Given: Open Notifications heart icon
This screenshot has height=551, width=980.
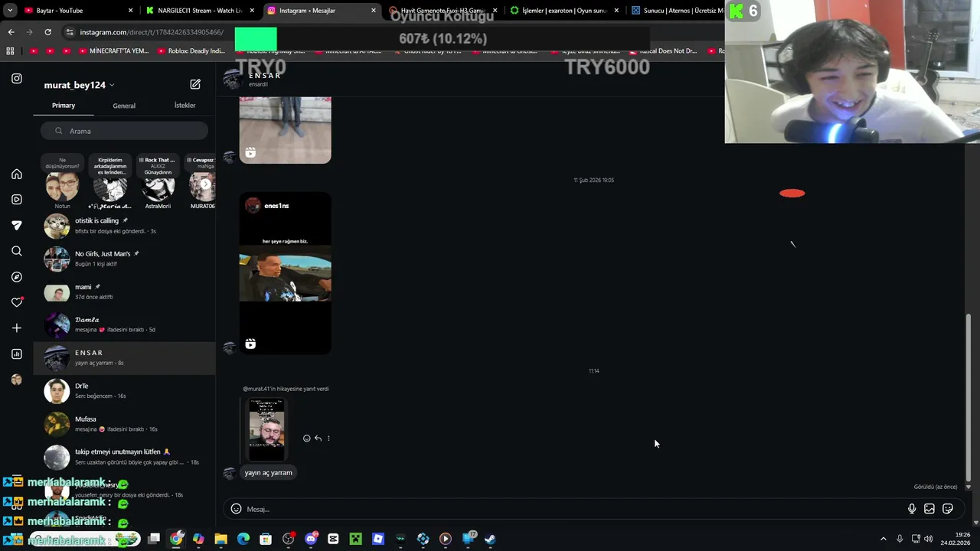Looking at the screenshot, I should click(17, 302).
